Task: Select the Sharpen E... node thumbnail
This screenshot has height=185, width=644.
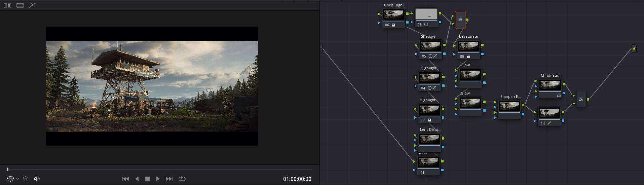Action: pos(509,106)
